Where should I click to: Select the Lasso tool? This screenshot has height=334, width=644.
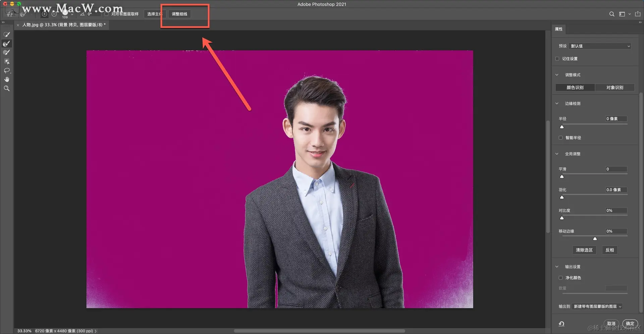(7, 70)
